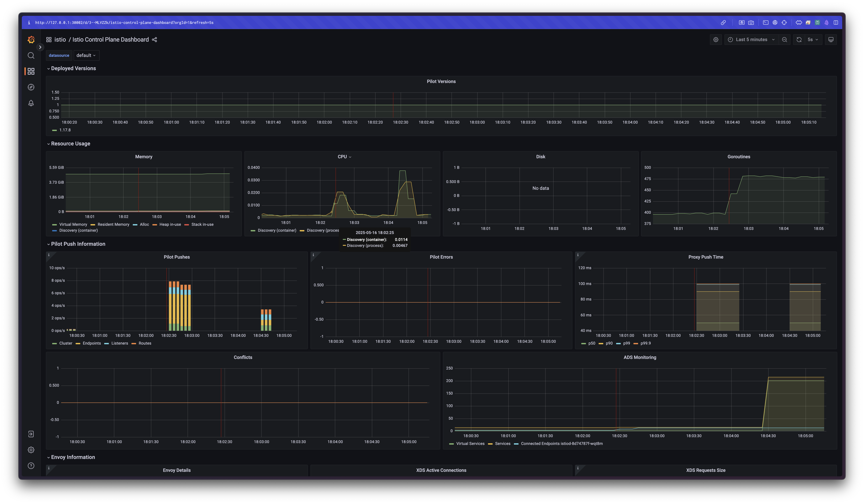Open the Conflicts panel title menu
Viewport: 864px width, 504px height.
(243, 357)
